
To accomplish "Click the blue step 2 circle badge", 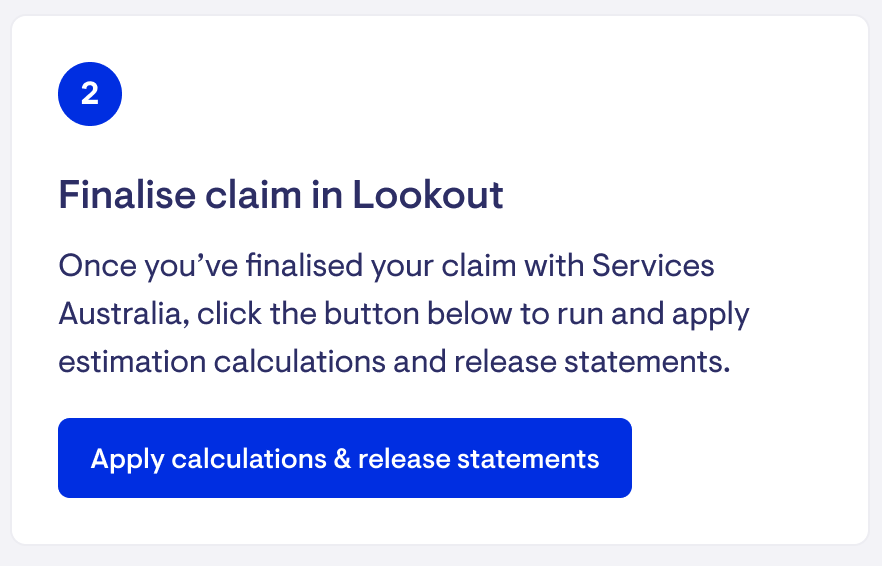I will [x=90, y=94].
